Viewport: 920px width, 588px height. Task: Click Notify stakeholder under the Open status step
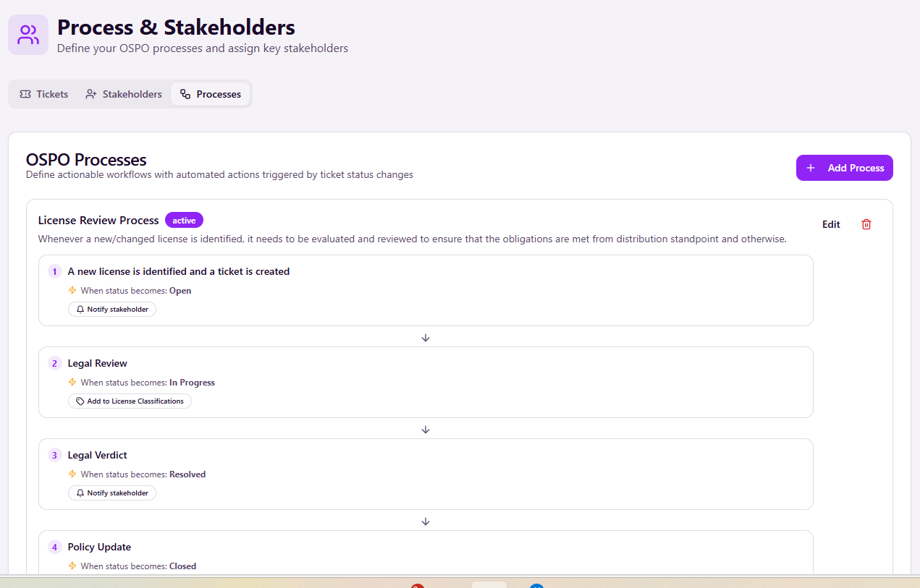pos(112,309)
